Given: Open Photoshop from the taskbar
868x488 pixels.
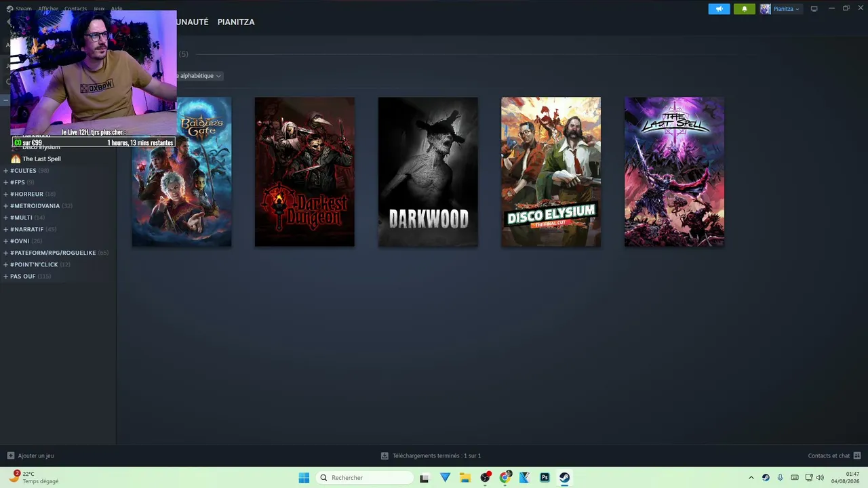Looking at the screenshot, I should (x=545, y=478).
